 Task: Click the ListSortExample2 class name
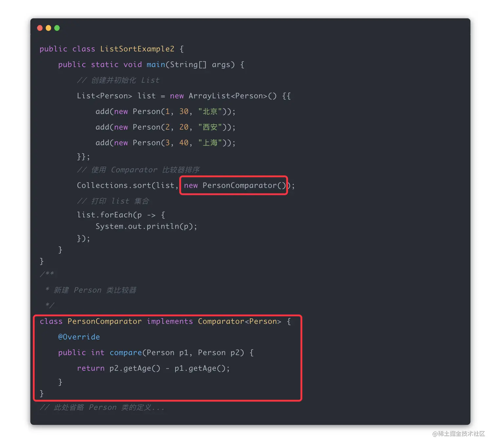pos(137,49)
